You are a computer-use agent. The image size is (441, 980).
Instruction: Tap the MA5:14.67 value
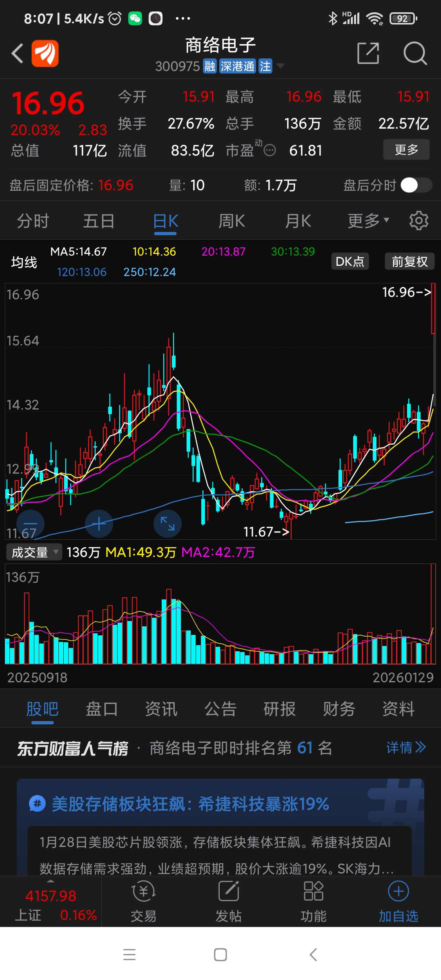coord(78,252)
